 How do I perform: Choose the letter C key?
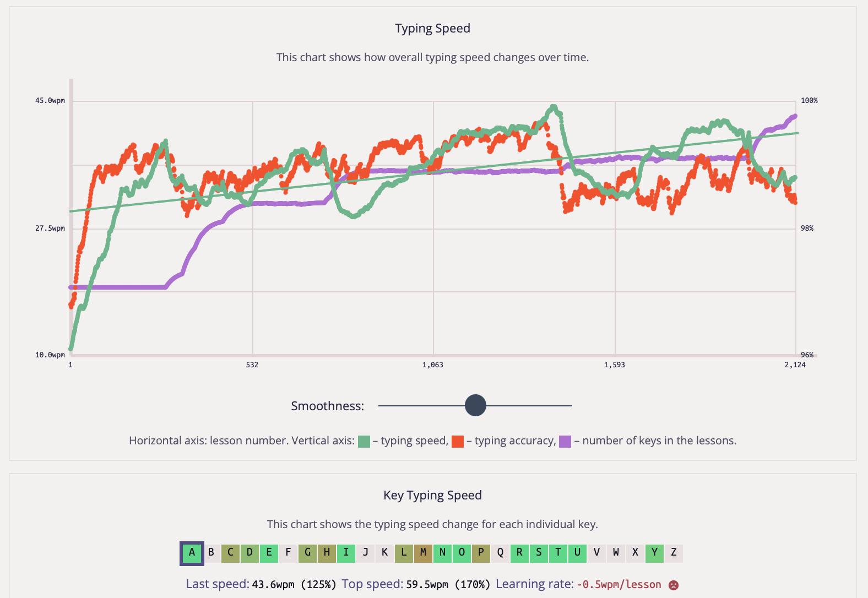[230, 553]
